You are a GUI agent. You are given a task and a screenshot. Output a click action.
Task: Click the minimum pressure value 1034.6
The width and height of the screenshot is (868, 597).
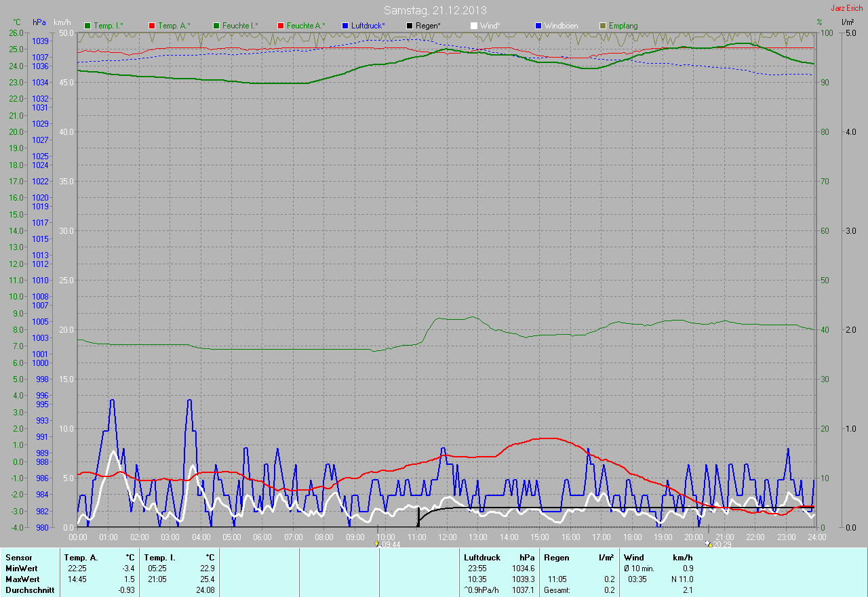[x=524, y=569]
